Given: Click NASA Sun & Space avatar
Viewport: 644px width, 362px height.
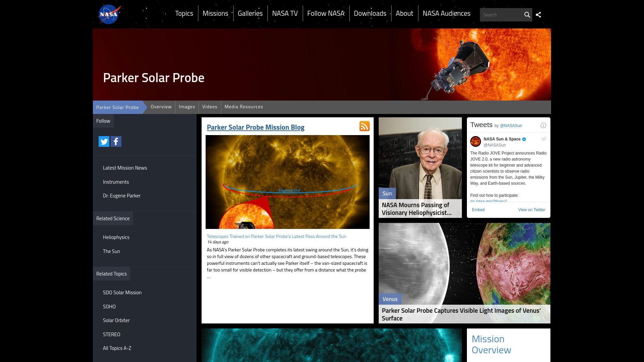Looking at the screenshot, I should [476, 141].
